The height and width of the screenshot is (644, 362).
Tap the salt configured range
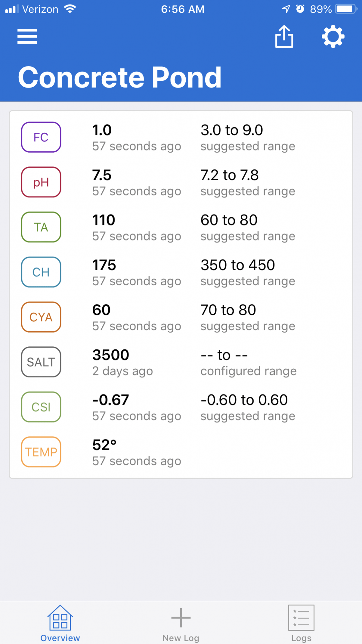click(x=248, y=363)
